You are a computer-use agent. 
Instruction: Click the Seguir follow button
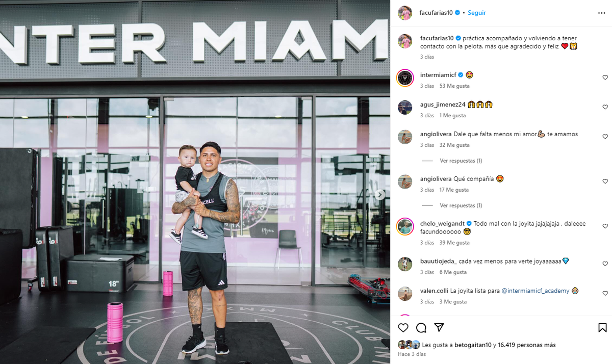(x=477, y=13)
